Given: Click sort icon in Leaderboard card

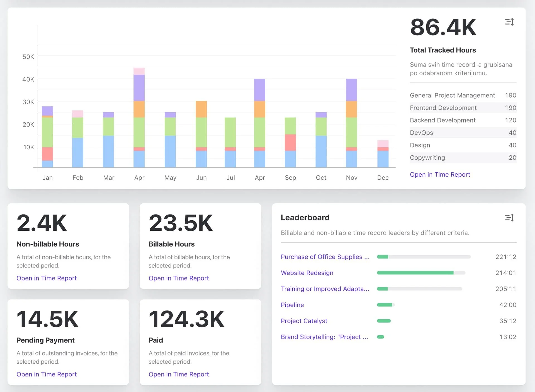Looking at the screenshot, I should coord(509,218).
